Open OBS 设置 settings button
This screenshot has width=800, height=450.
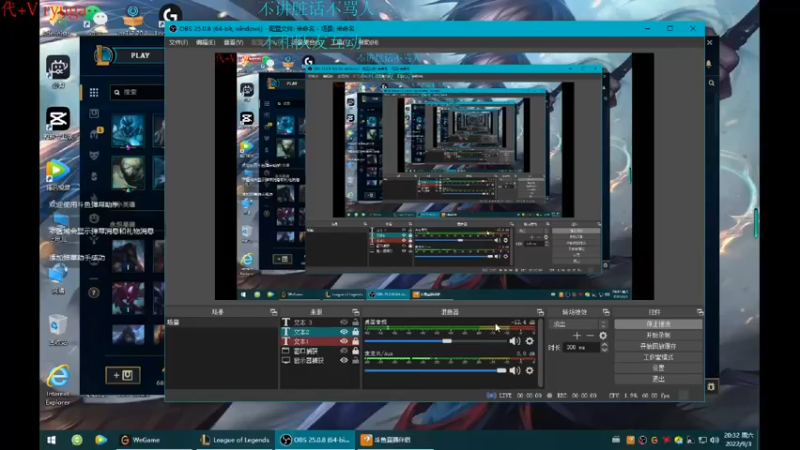click(658, 368)
